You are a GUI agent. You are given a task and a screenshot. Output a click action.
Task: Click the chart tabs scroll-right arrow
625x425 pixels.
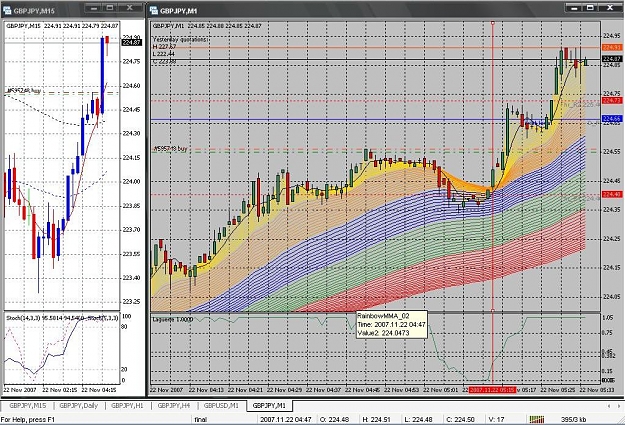coord(620,406)
